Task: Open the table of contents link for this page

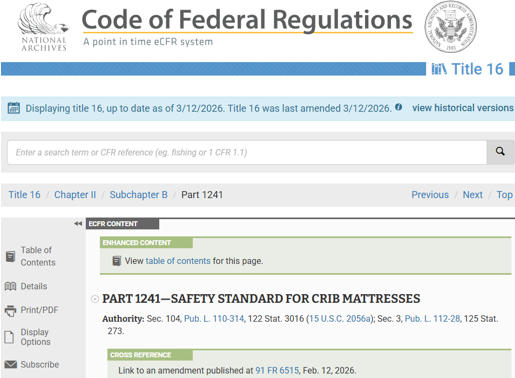Action: click(178, 261)
